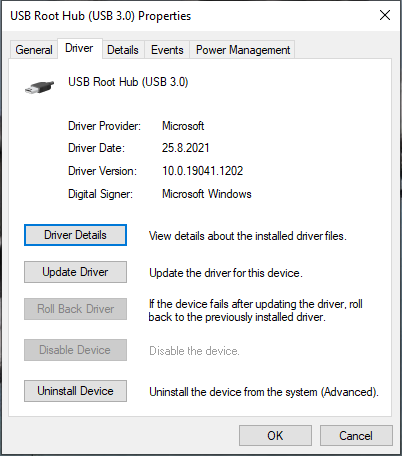The height and width of the screenshot is (456, 402).
Task: Click the Driver Details button
Action: [x=75, y=235]
